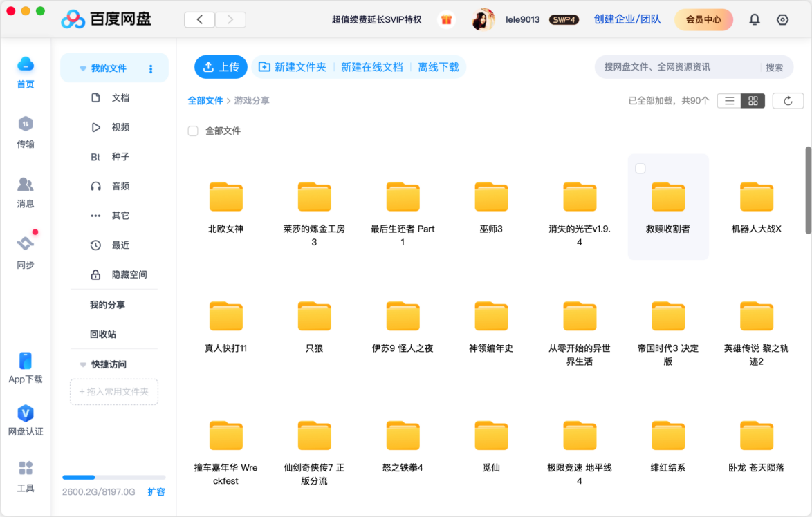
Task: Open 隐藏空间 in the sidebar
Action: tap(118, 275)
